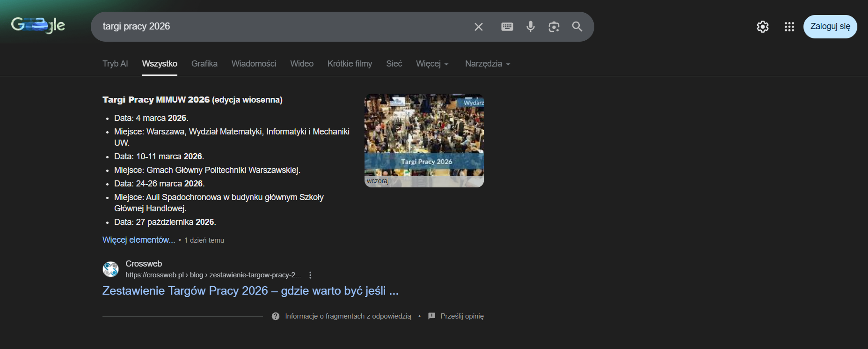868x349 pixels.
Task: Click the Zaloguj się button
Action: [830, 27]
